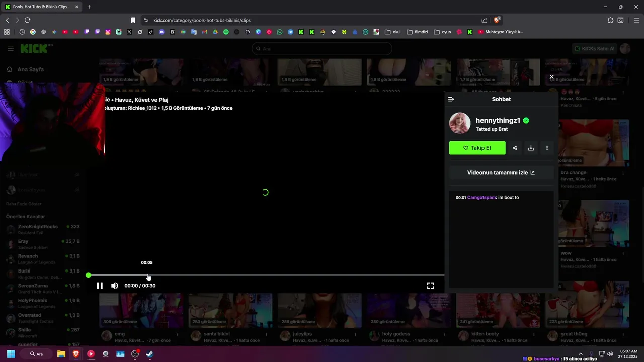Bookmark this page icon in address bar
This screenshot has width=644, height=362.
click(x=133, y=20)
